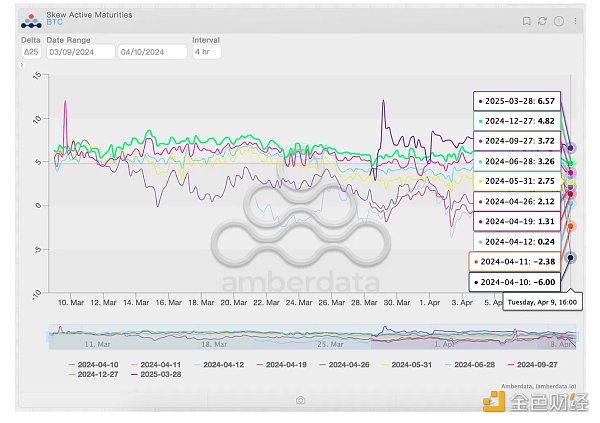Screen dimensions: 600x423
Task: Click the Amberdata logo in header
Action: click(30, 19)
